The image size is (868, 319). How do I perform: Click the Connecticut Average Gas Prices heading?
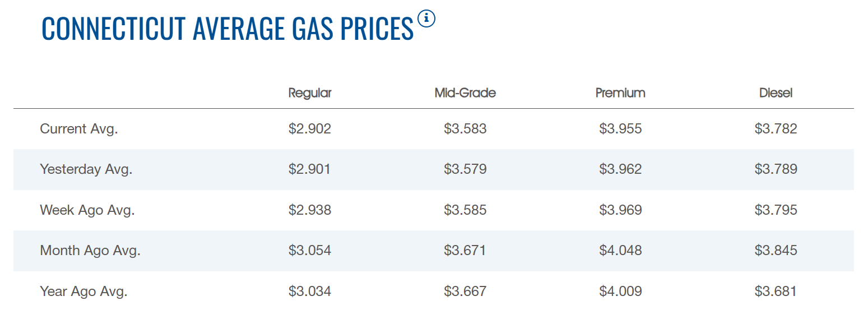[228, 29]
